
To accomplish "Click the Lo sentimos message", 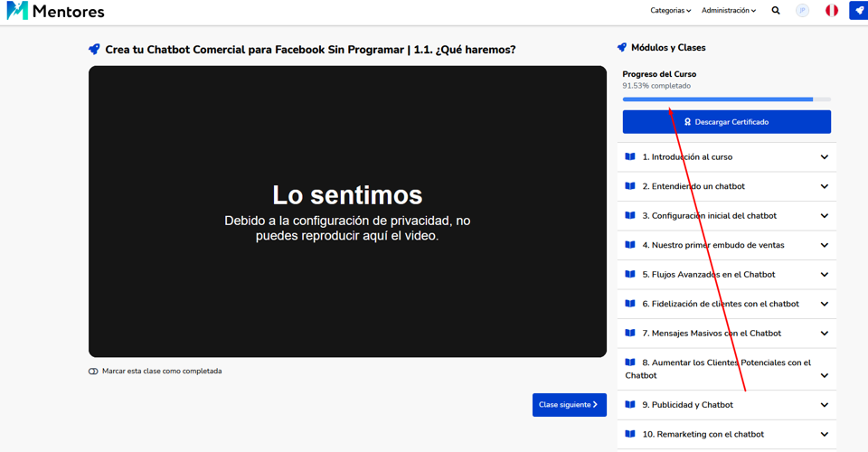I will tap(347, 194).
